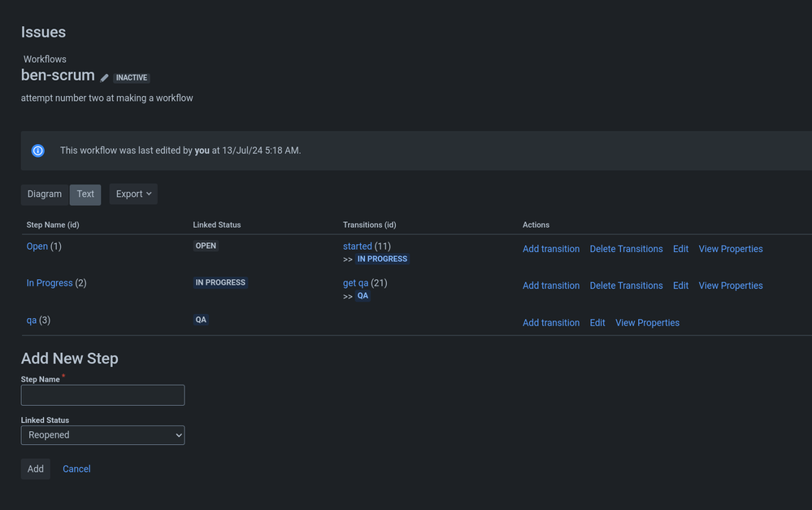Click the INACTIVE status badge
Image resolution: width=812 pixels, height=510 pixels.
(x=132, y=78)
